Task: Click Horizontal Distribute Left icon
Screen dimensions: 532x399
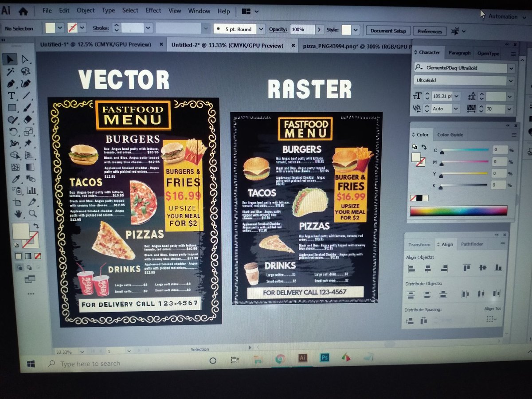Action: tap(465, 293)
